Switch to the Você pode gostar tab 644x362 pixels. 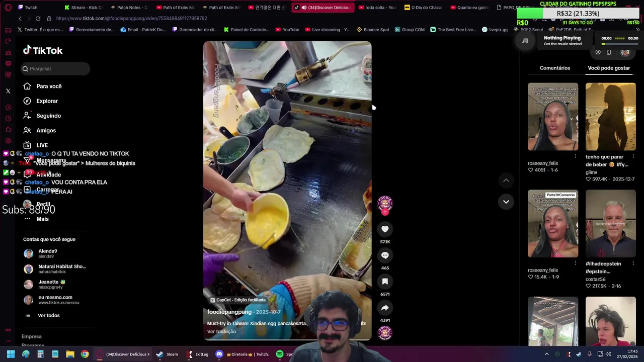pos(609,68)
